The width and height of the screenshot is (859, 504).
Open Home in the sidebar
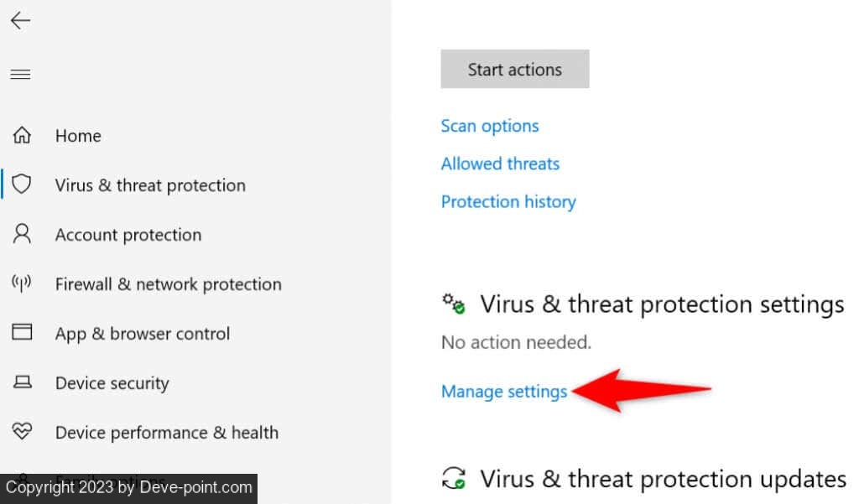click(78, 136)
